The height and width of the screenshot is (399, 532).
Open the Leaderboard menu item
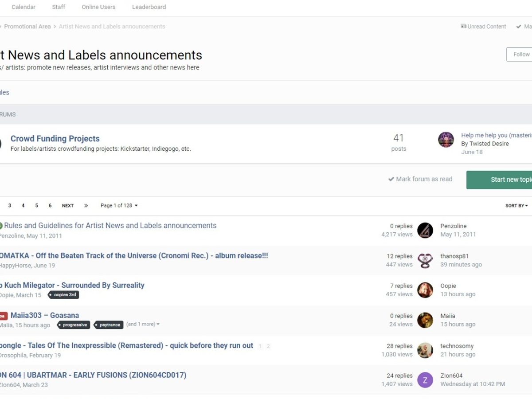coord(149,7)
